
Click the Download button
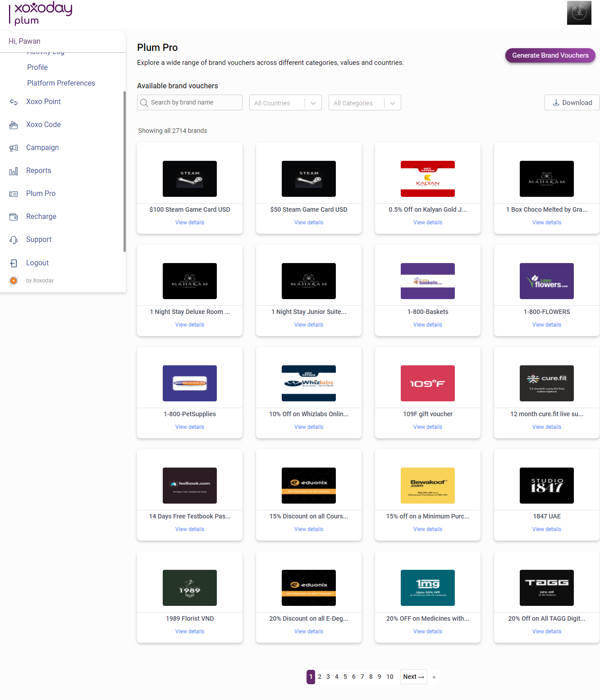(x=572, y=103)
